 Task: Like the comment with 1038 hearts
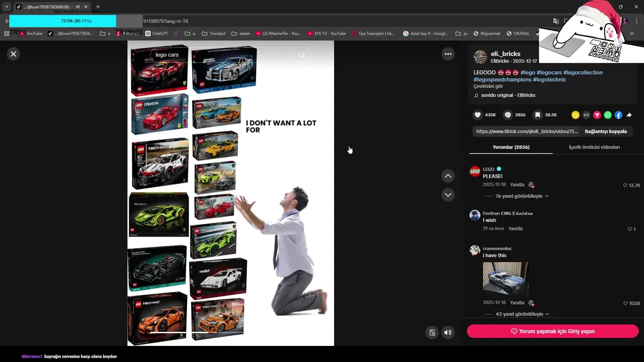click(625, 303)
